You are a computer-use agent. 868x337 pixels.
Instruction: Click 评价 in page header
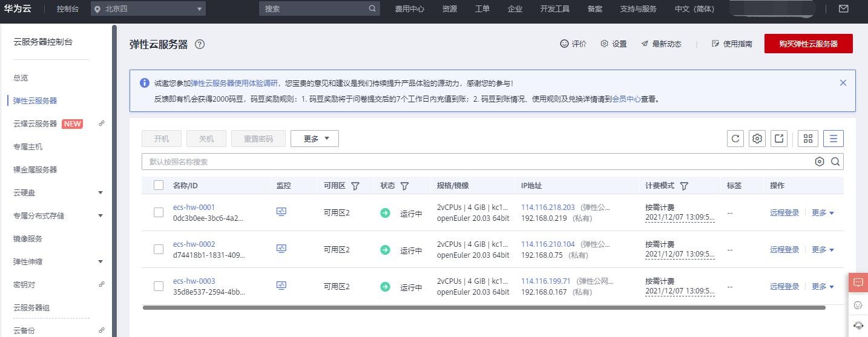[573, 44]
